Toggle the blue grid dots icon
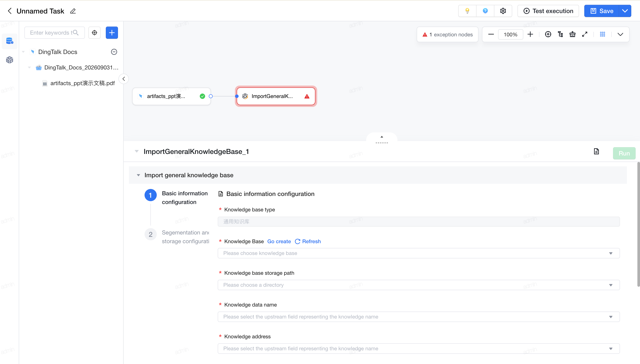 click(x=603, y=34)
